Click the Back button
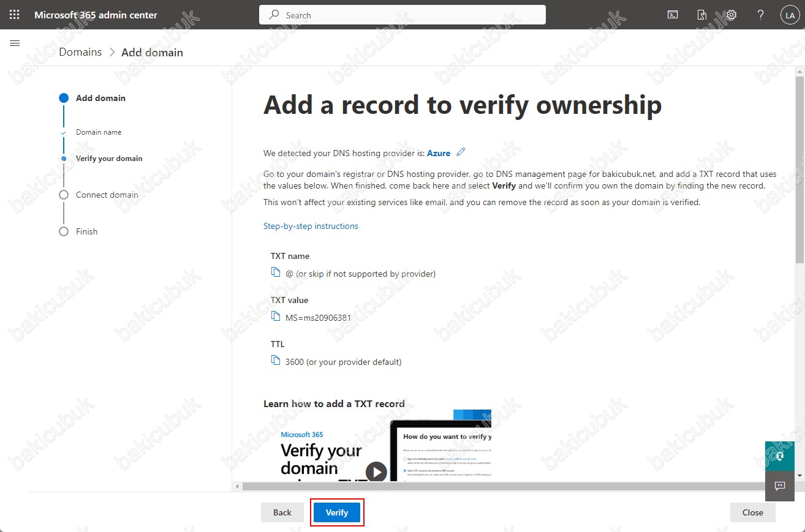The width and height of the screenshot is (805, 532). coord(282,512)
